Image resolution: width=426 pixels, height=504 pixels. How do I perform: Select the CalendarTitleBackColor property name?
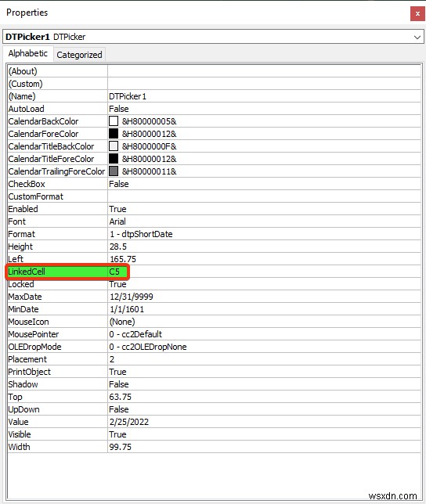tap(51, 146)
